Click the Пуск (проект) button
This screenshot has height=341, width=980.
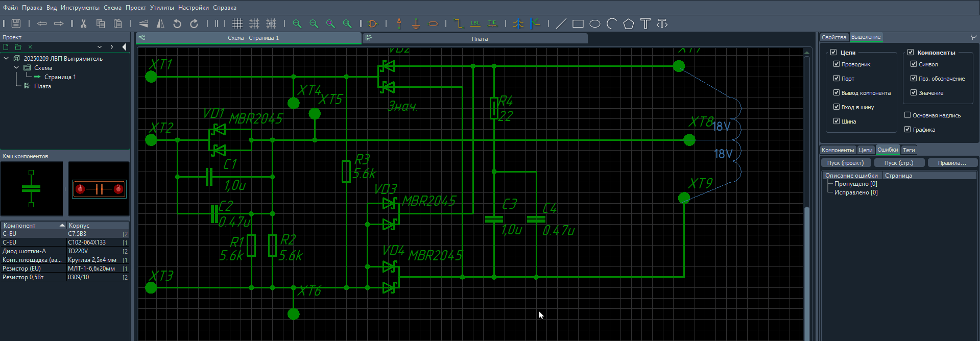[x=846, y=163]
